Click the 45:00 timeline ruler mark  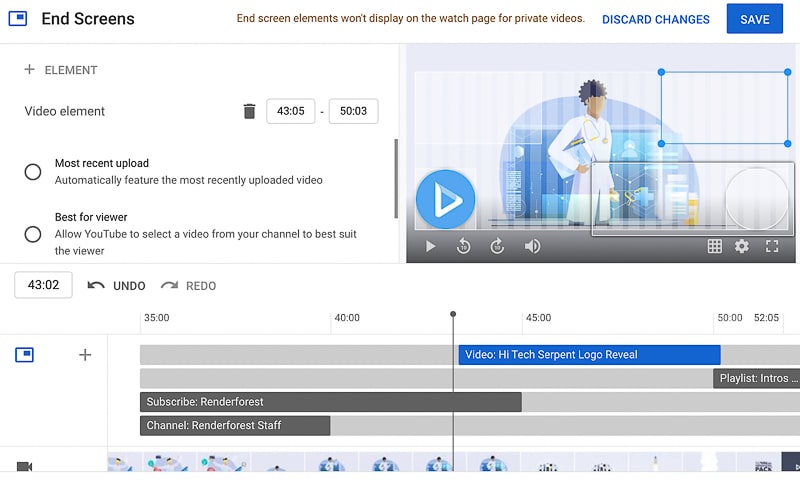pos(538,318)
